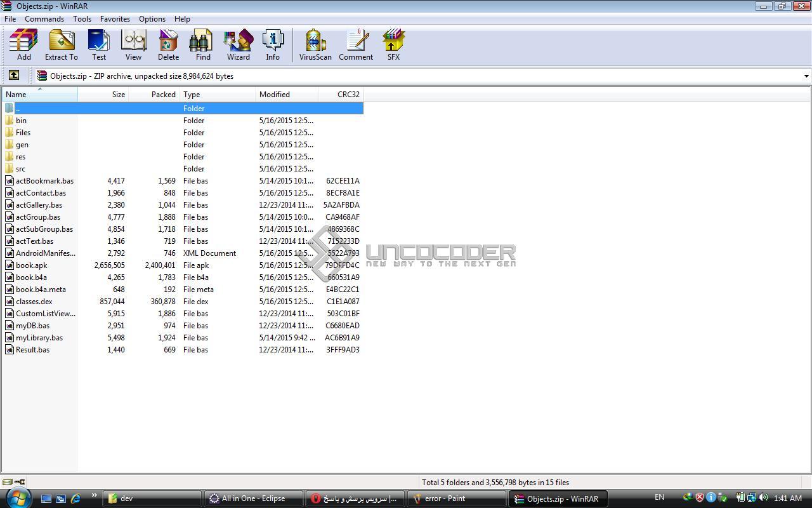This screenshot has width=812, height=508.
Task: Go up one folder level
Action: 13,76
